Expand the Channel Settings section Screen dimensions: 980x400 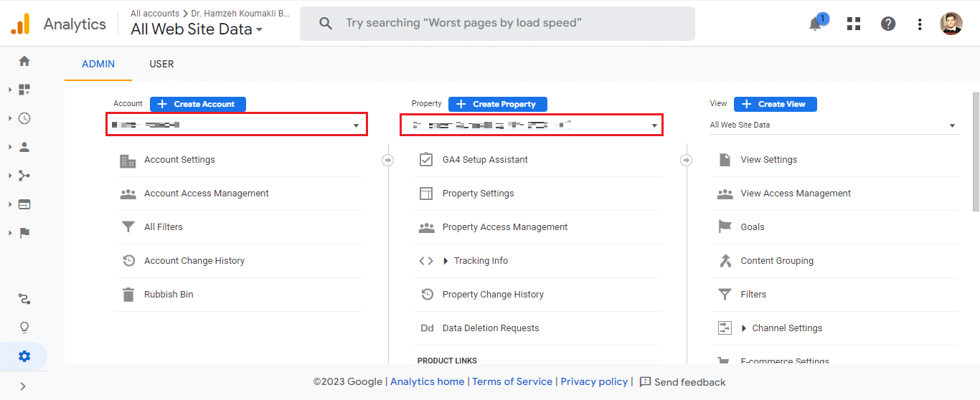[786, 328]
